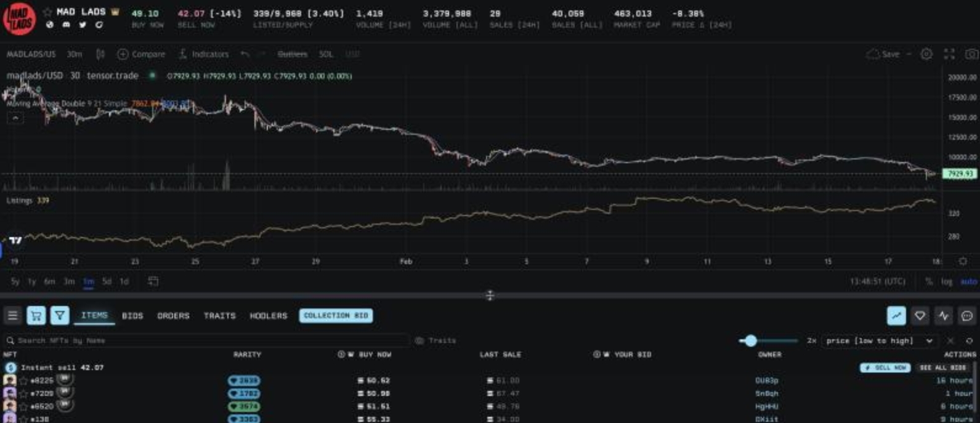Set chart range to 1m
Screen dimensions: 980x423
coord(88,281)
